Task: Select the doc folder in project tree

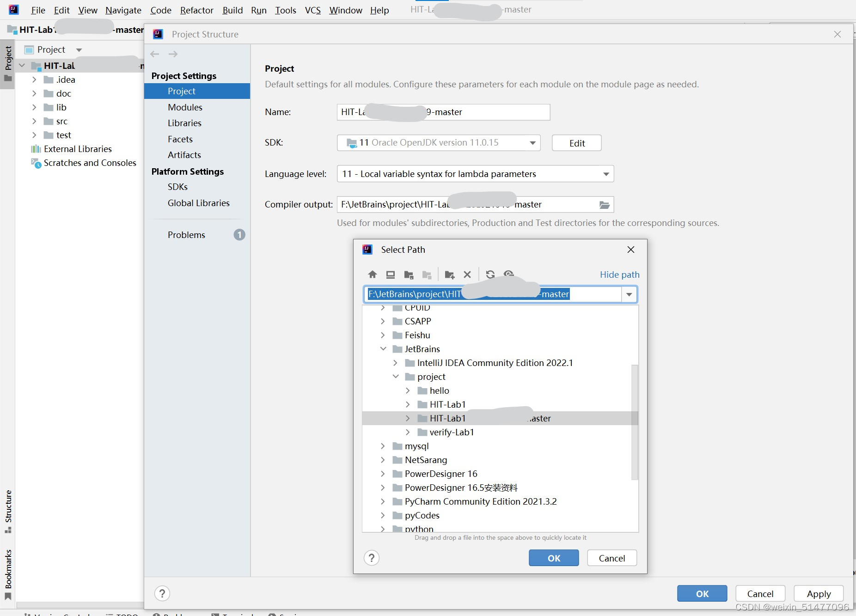Action: click(79, 93)
